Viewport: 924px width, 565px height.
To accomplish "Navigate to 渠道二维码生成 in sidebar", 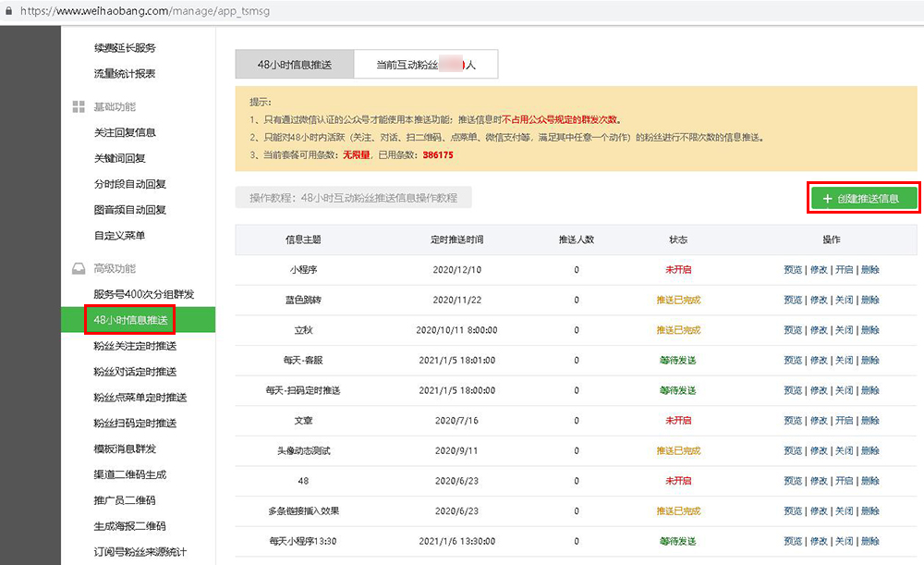I will pos(129,475).
